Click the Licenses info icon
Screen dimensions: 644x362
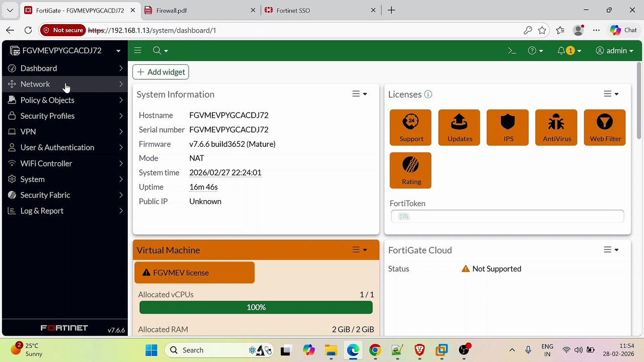(x=428, y=95)
